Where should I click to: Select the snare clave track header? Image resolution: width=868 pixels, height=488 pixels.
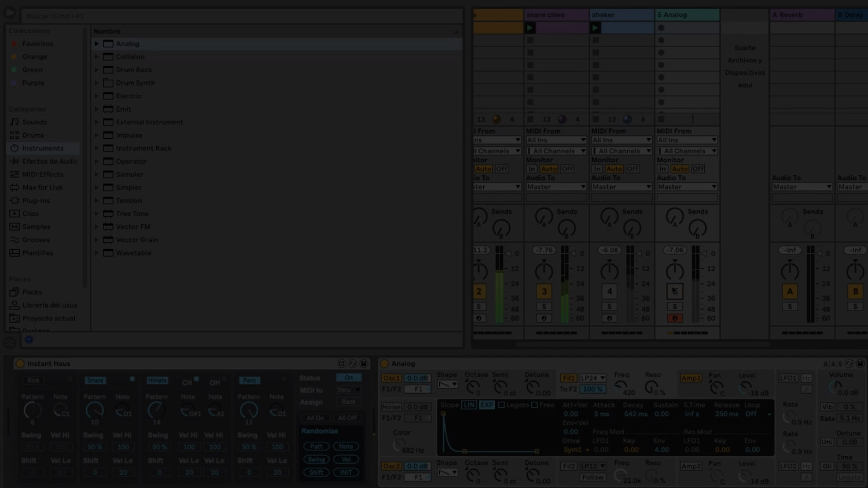pyautogui.click(x=556, y=14)
